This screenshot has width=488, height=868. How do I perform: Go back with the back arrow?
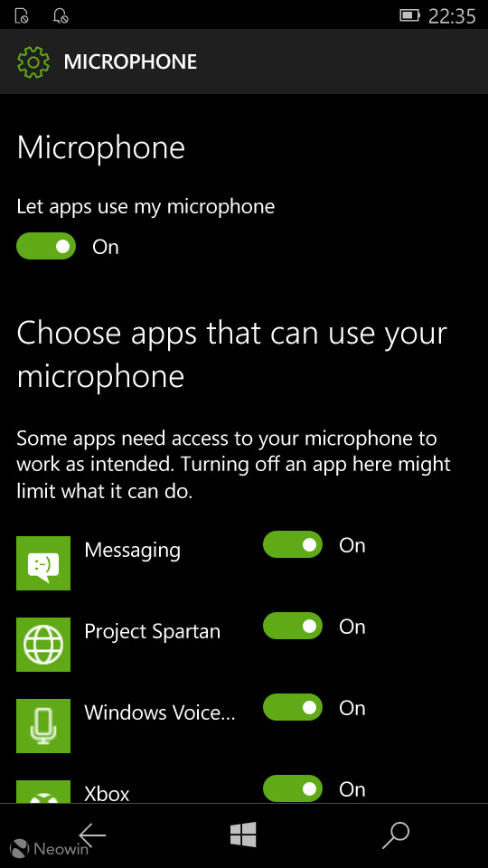pyautogui.click(x=92, y=835)
